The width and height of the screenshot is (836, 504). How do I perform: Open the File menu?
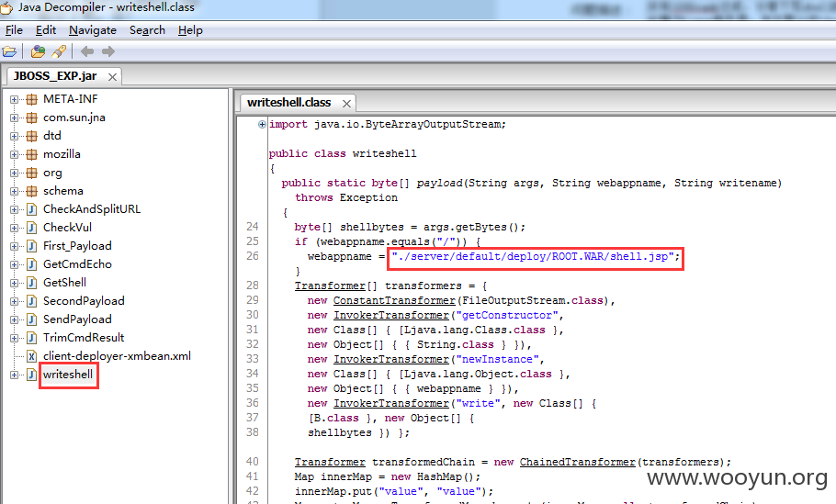pyautogui.click(x=14, y=30)
